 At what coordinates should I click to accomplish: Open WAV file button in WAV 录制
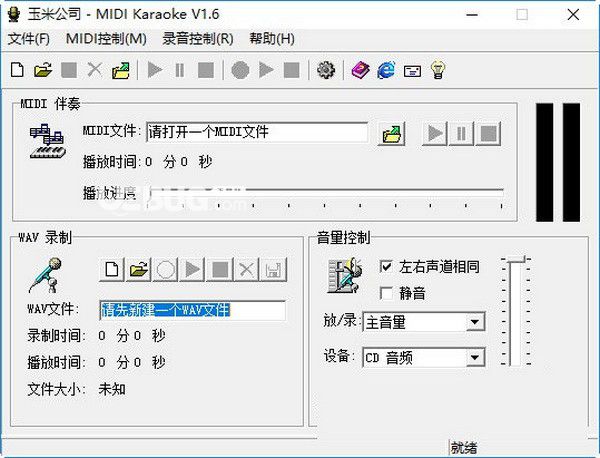tap(139, 269)
